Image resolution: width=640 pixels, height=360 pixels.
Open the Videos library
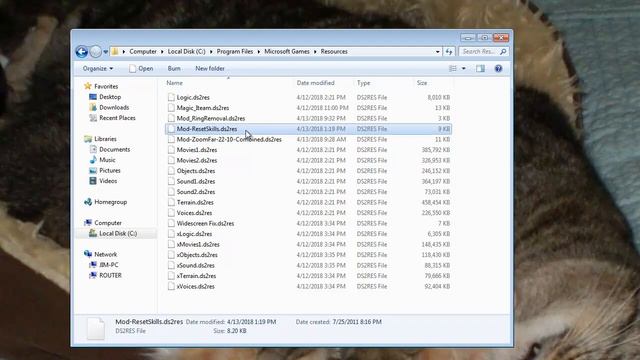pyautogui.click(x=108, y=181)
